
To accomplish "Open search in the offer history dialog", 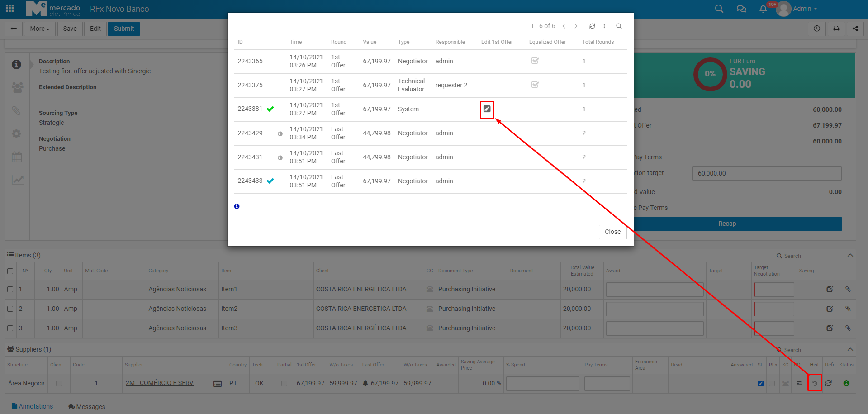I will (x=619, y=26).
